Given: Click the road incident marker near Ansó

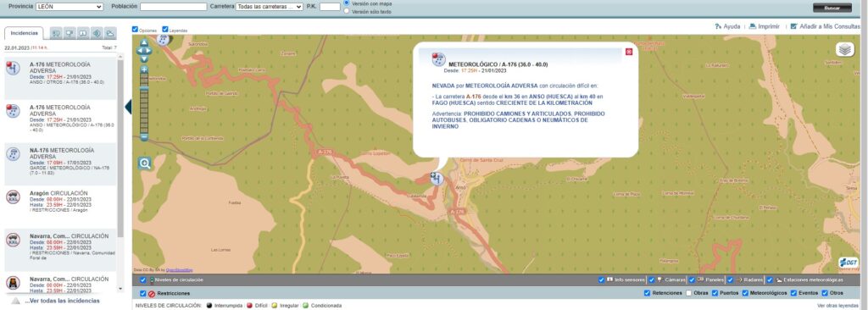Looking at the screenshot, I should click(437, 178).
